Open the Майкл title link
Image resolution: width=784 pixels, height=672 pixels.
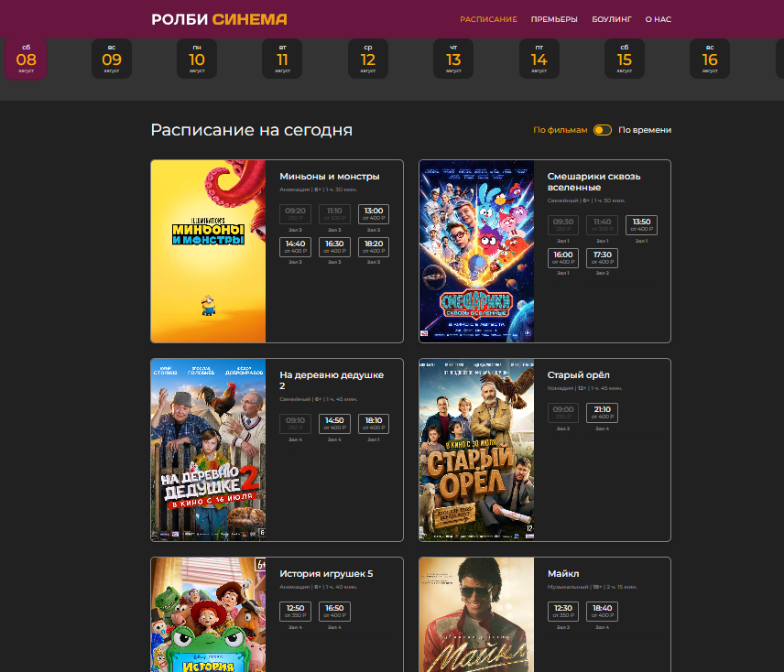pos(563,573)
